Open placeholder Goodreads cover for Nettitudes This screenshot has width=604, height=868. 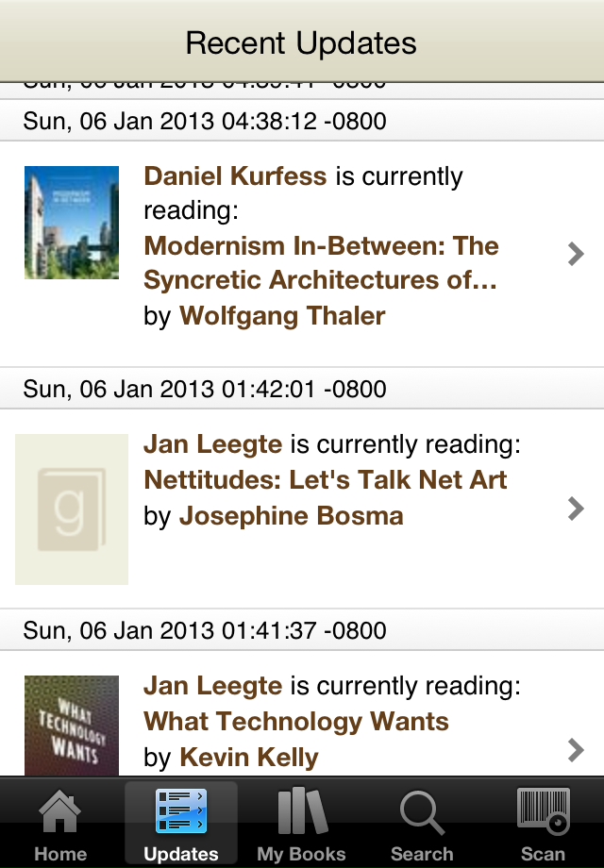coord(72,509)
